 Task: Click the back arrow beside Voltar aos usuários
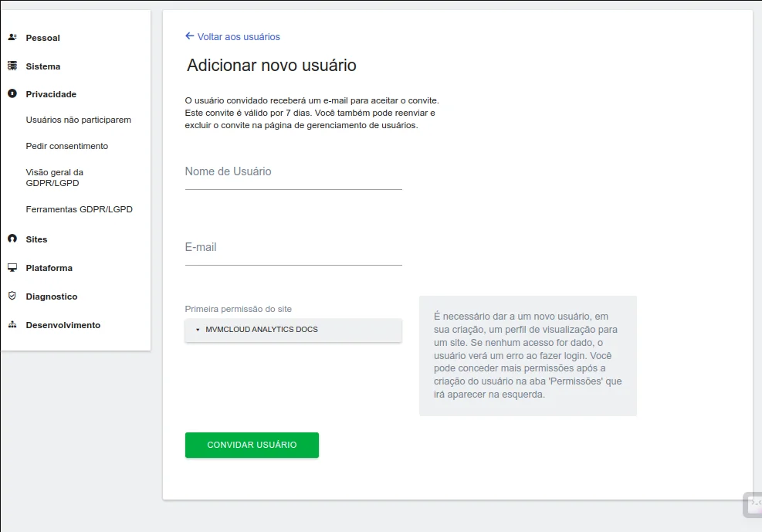190,36
